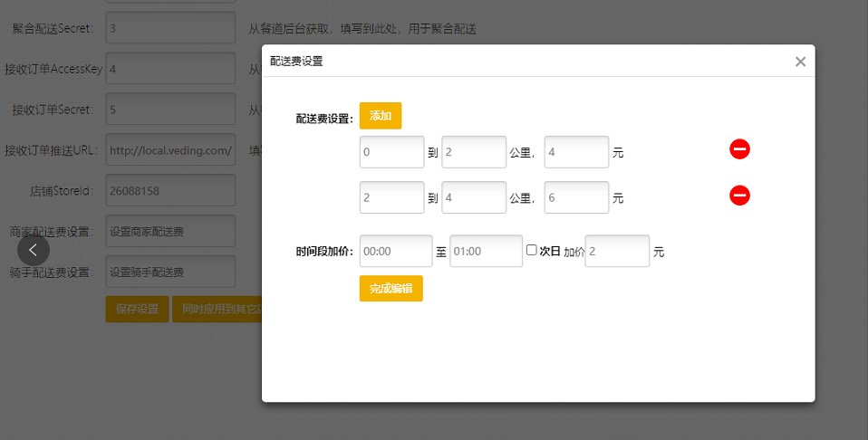Open the 01:00 end time field
Image resolution: width=868 pixels, height=440 pixels.
coord(486,251)
